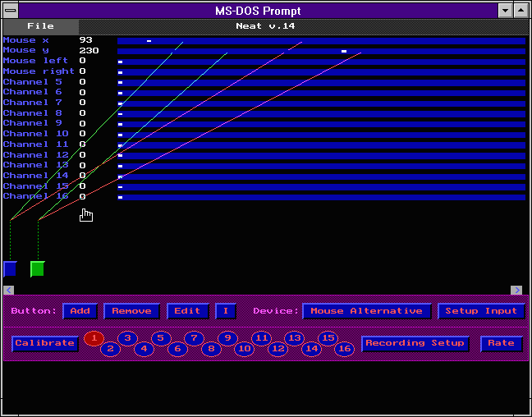Click the Rate button
The width and height of the screenshot is (532, 417).
click(502, 343)
